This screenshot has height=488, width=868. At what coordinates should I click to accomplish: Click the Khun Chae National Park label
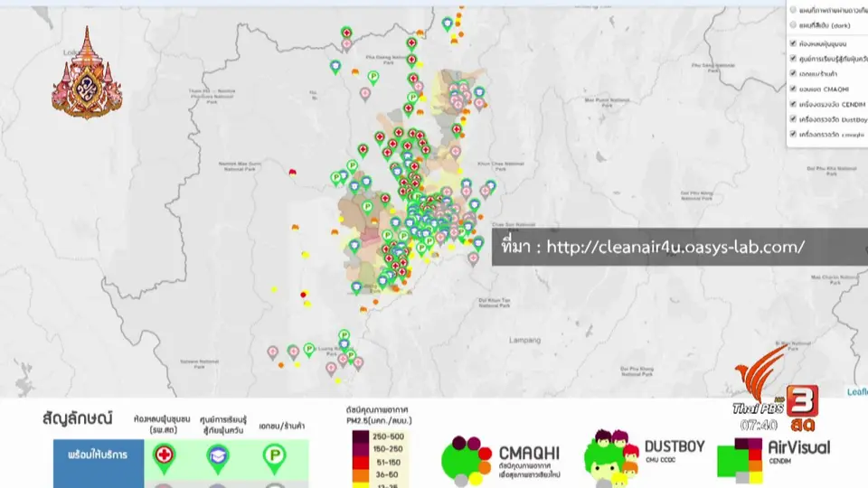[500, 166]
